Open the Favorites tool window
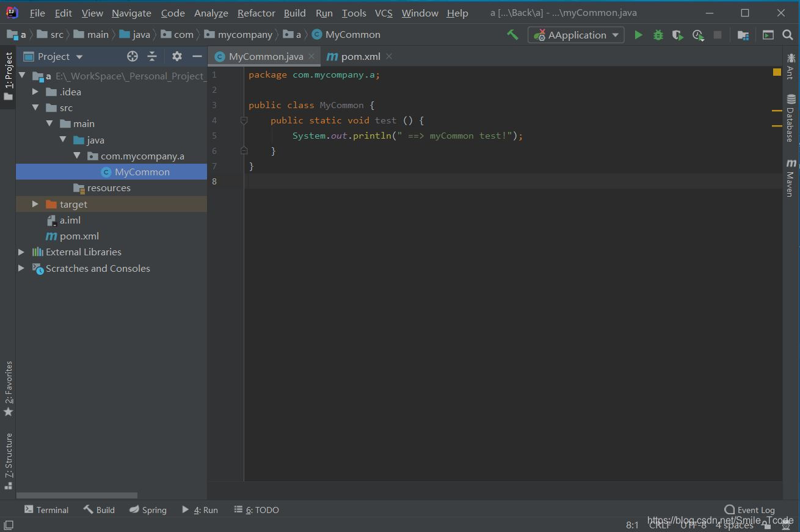 [9, 389]
